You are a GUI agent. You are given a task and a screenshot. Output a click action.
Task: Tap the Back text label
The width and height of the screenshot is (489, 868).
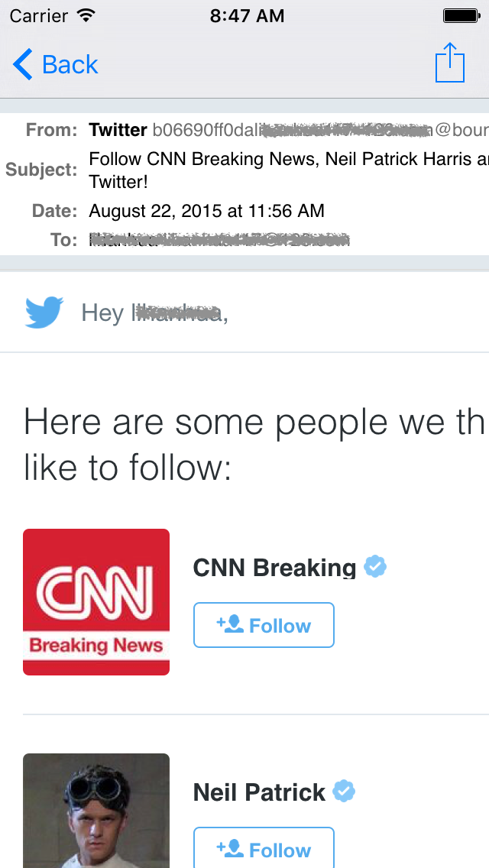[70, 65]
